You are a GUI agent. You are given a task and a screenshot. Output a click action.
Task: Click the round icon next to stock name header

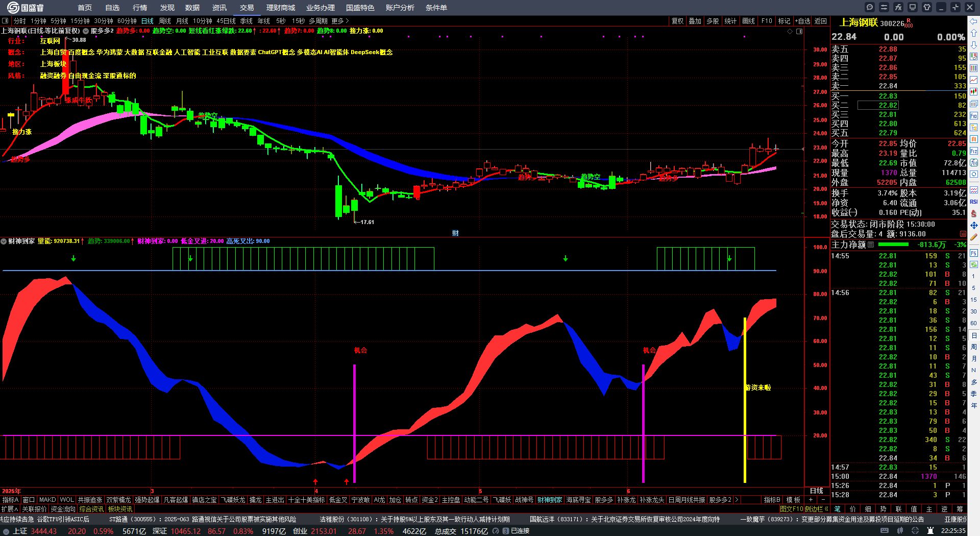coord(86,31)
